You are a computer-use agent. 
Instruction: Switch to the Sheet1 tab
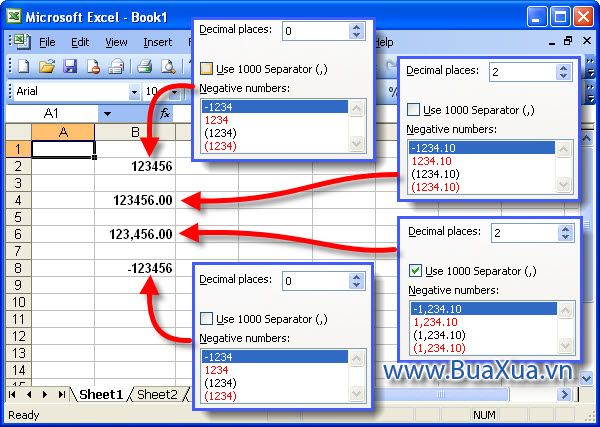click(x=101, y=394)
